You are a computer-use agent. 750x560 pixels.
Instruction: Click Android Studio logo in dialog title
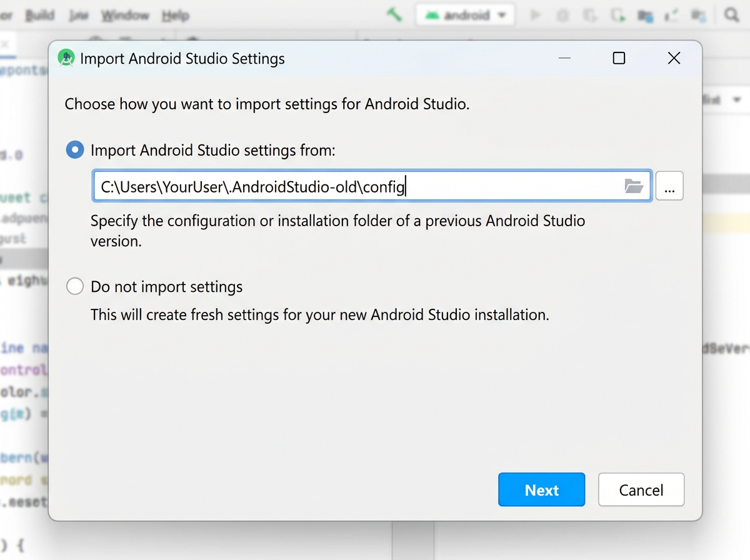point(66,58)
